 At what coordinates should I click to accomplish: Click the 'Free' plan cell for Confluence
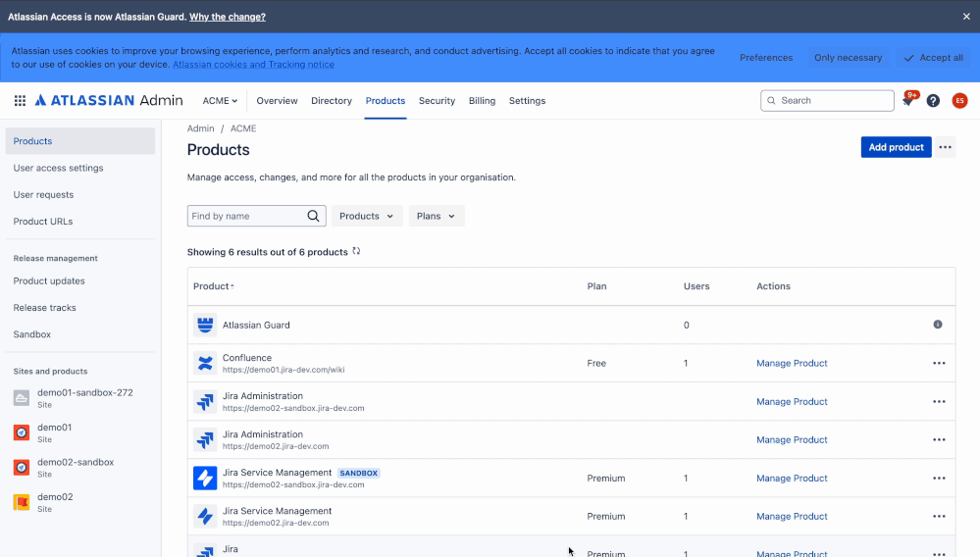(x=596, y=363)
